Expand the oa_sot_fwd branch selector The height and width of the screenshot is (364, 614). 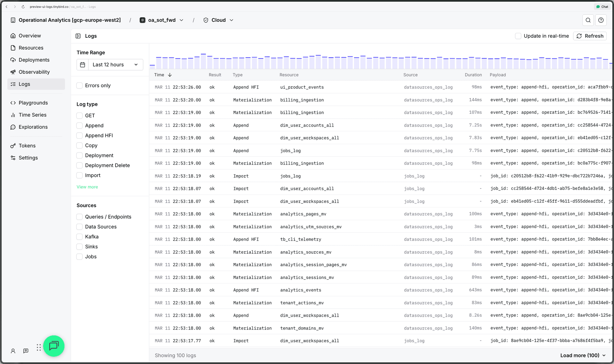tap(182, 20)
